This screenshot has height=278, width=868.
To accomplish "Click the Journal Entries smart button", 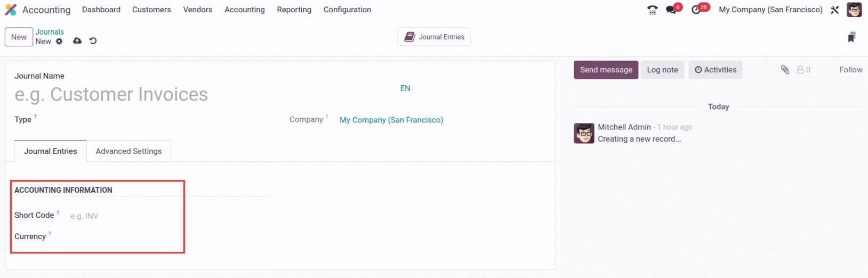I will (434, 37).
